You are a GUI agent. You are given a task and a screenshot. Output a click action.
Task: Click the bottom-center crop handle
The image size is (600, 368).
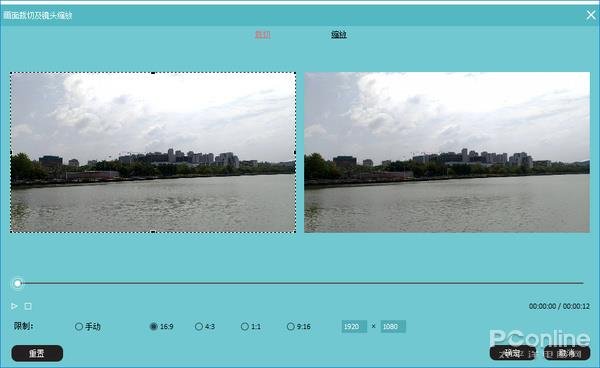click(153, 231)
